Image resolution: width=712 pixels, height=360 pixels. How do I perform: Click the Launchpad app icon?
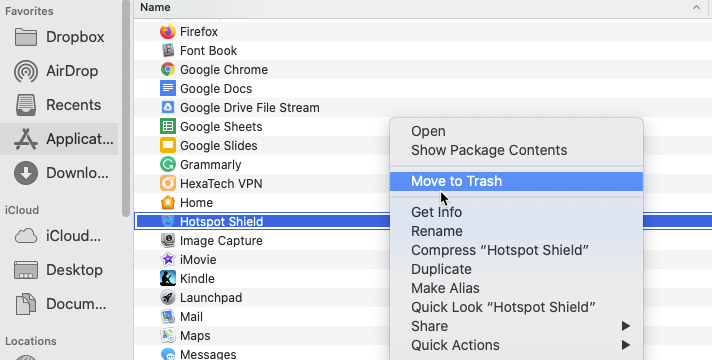168,297
